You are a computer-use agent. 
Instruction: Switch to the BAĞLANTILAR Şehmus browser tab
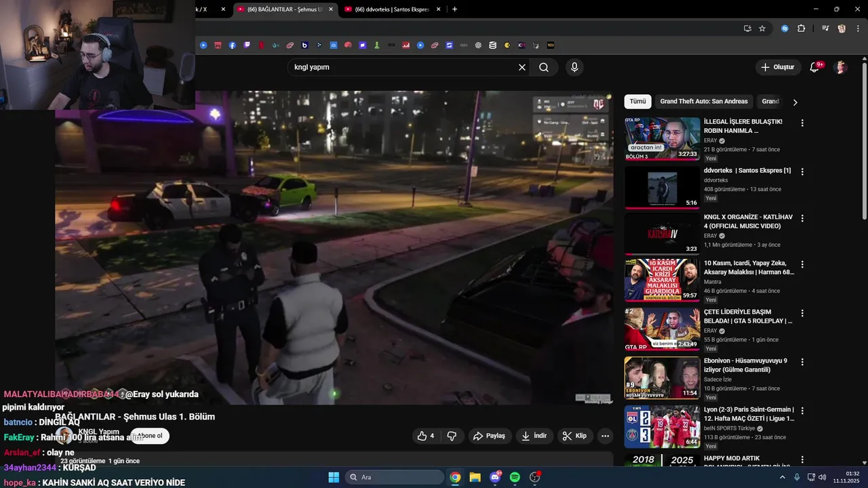285,9
